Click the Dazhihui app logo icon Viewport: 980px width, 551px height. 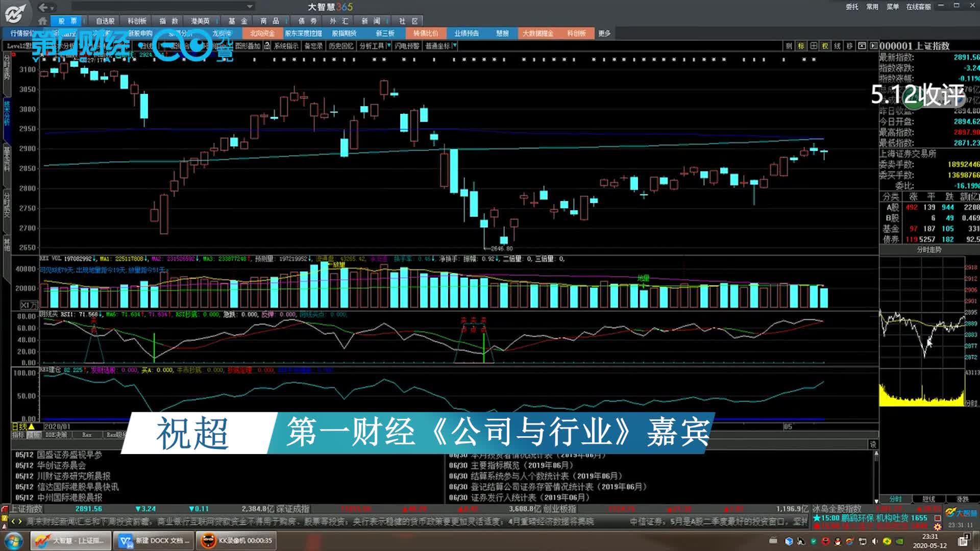(15, 13)
